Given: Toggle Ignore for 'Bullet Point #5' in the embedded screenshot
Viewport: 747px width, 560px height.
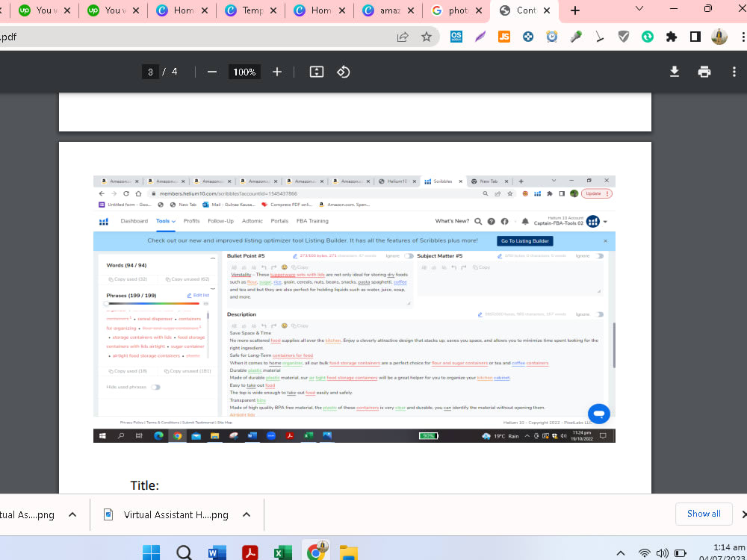Looking at the screenshot, I should [409, 256].
